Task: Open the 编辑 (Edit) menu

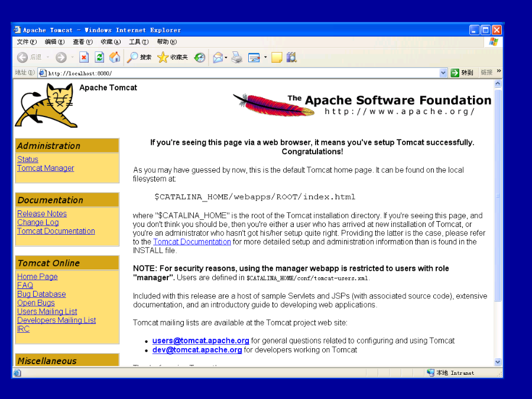Action: (54, 42)
